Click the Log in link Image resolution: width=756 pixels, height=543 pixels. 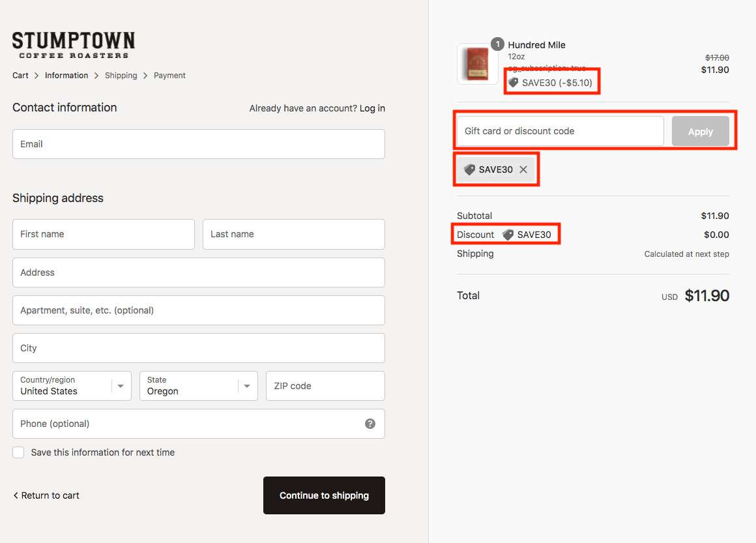[x=372, y=108]
